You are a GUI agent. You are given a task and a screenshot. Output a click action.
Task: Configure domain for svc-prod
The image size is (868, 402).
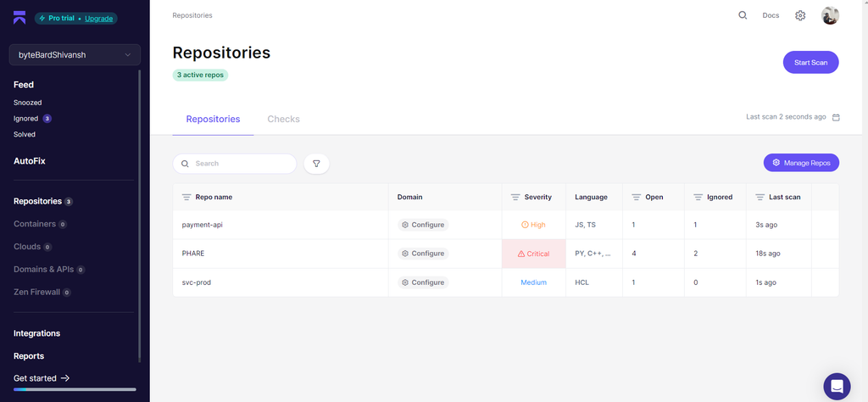[423, 282]
